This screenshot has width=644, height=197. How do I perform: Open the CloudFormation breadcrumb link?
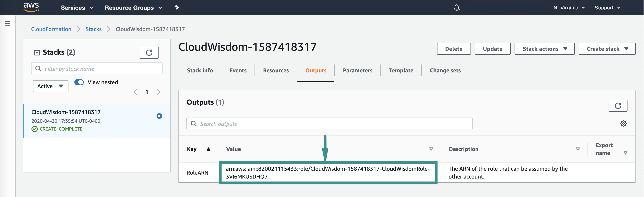(51, 29)
